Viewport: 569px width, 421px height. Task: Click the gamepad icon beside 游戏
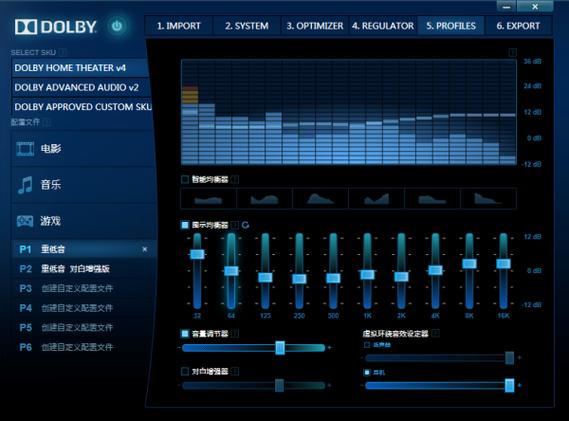pos(25,221)
